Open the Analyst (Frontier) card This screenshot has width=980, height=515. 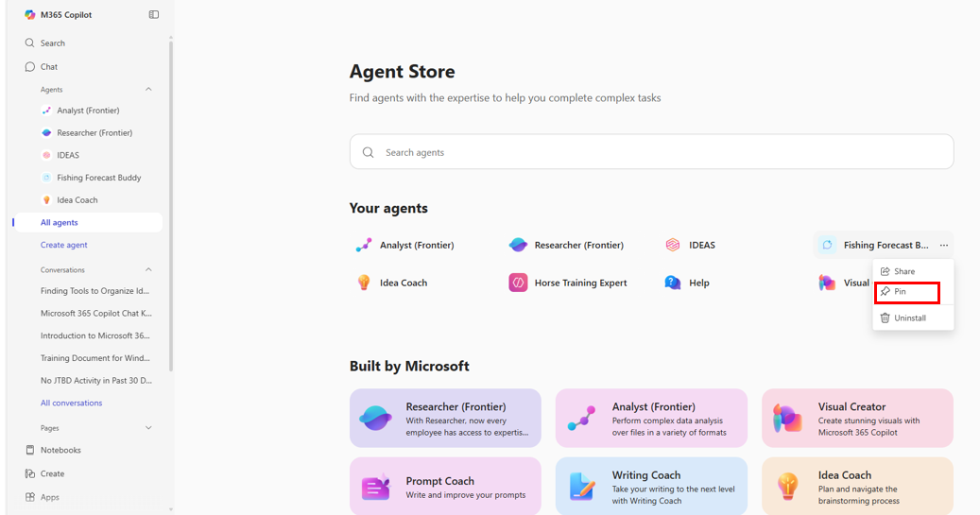coord(651,418)
